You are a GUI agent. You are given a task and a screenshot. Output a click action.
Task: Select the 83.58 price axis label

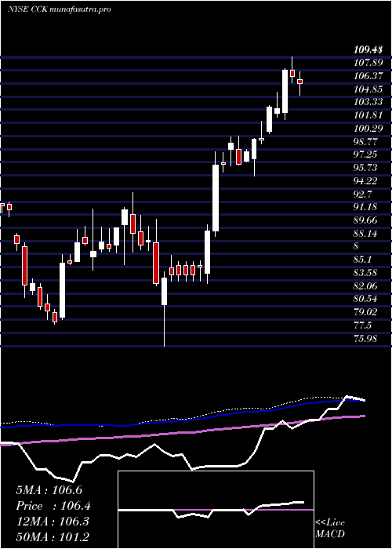point(364,273)
